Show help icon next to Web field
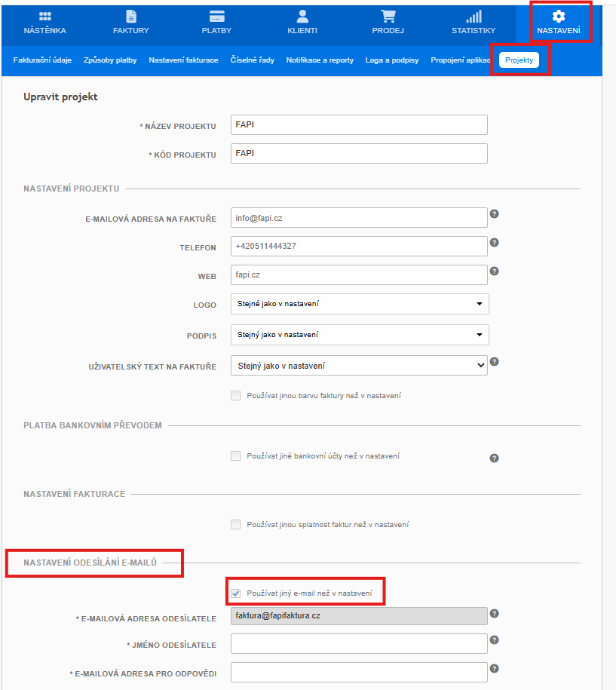Screen dimensions: 616x690 (x=494, y=271)
